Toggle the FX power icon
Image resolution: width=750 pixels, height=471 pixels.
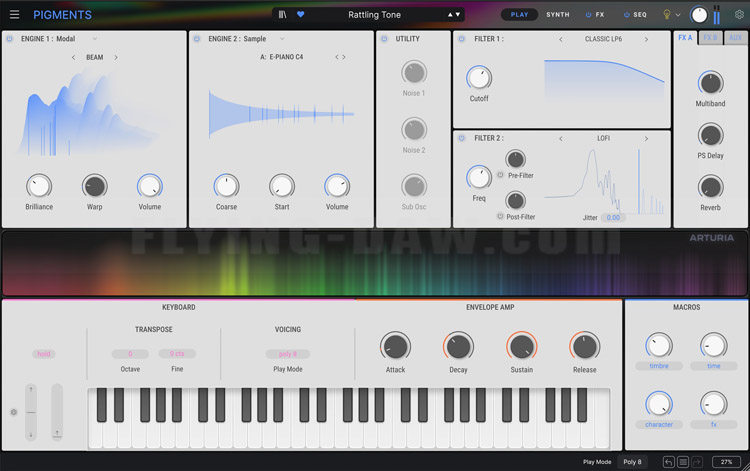point(588,15)
